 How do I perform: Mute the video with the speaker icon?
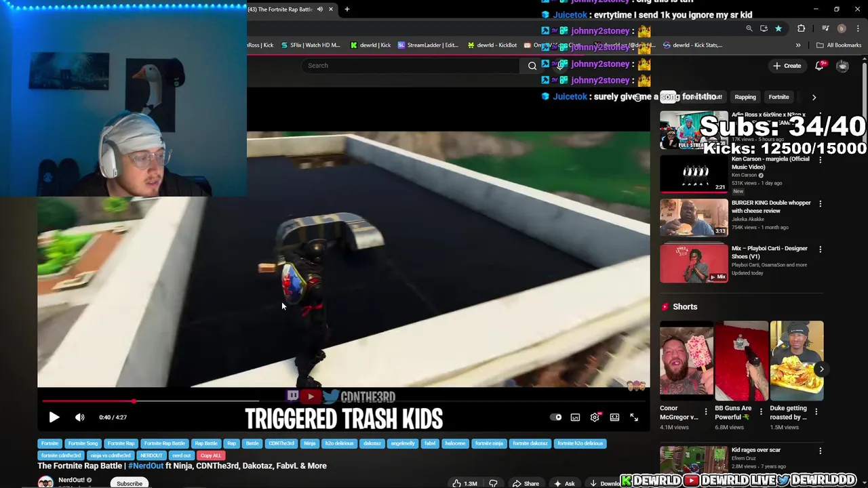[x=79, y=418]
